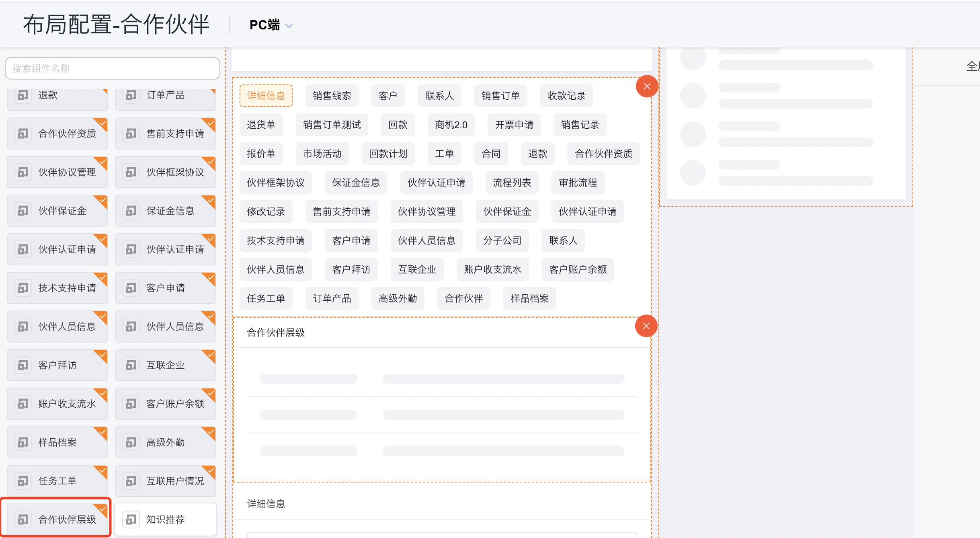Select the 分子公司 tab
The height and width of the screenshot is (538, 980).
(502, 240)
